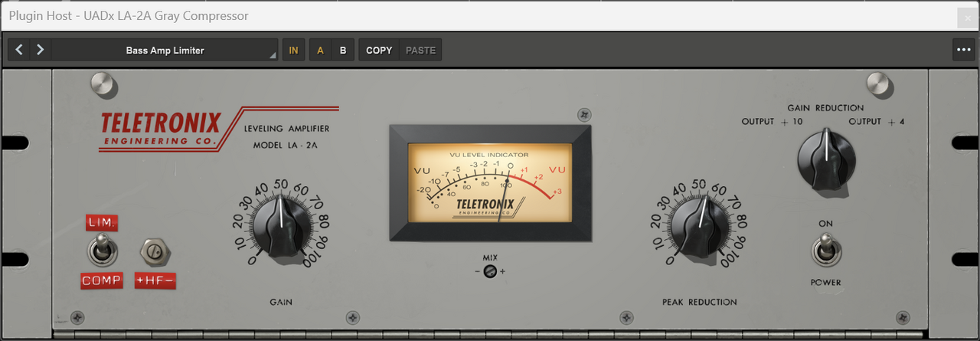Image resolution: width=980 pixels, height=341 pixels.
Task: Click the red +HF- label
Action: 155,281
